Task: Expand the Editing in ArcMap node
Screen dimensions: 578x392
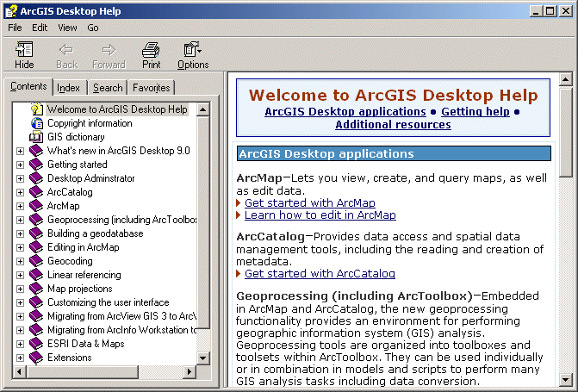Action: click(x=21, y=247)
